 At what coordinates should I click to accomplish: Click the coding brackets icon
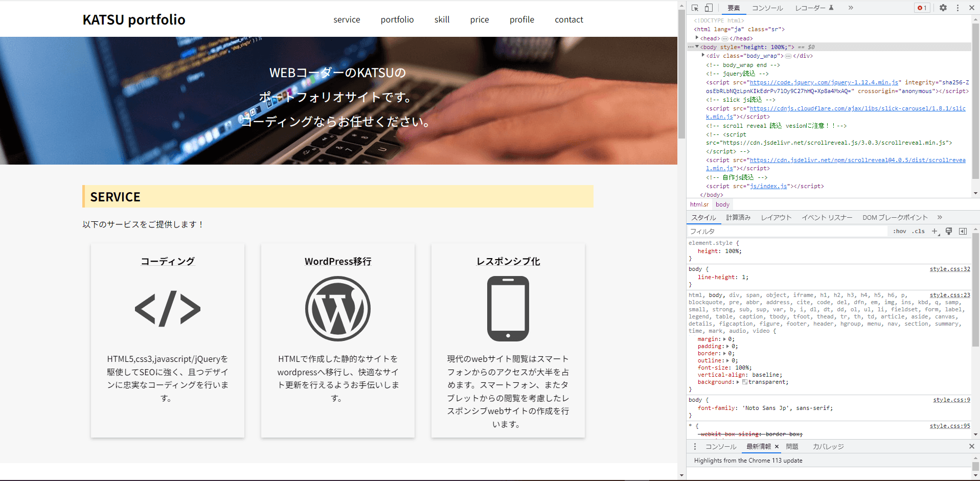pyautogui.click(x=168, y=309)
